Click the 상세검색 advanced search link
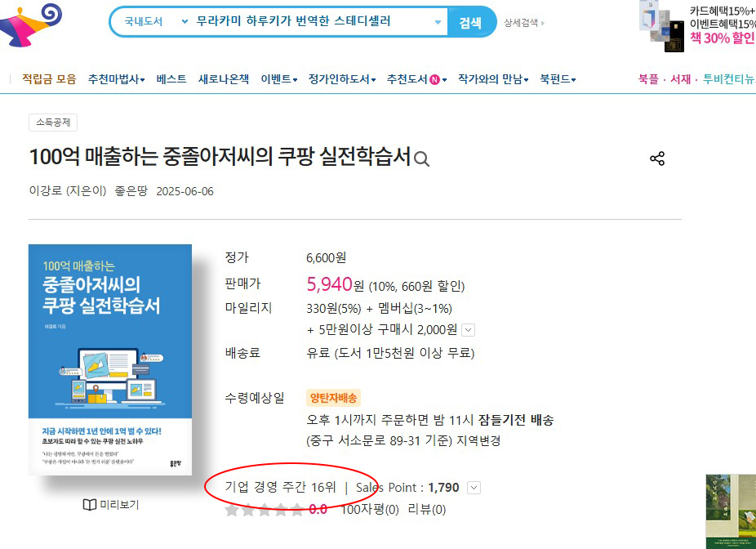 [x=523, y=23]
